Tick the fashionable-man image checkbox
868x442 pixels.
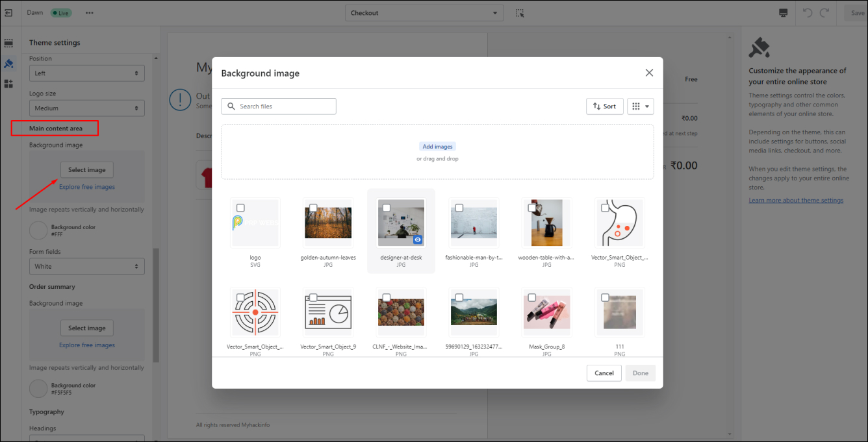[x=459, y=208]
